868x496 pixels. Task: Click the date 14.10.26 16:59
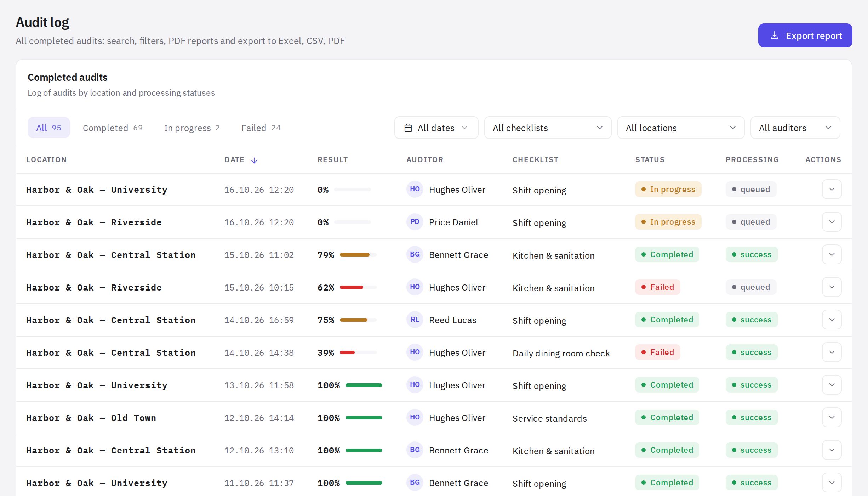(259, 320)
